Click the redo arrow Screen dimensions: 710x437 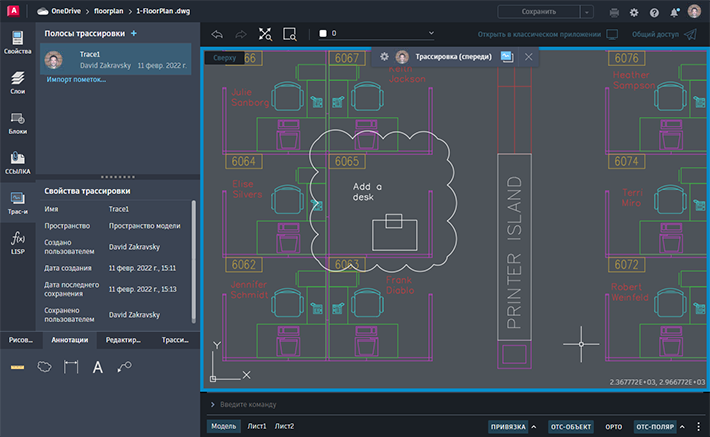[241, 34]
